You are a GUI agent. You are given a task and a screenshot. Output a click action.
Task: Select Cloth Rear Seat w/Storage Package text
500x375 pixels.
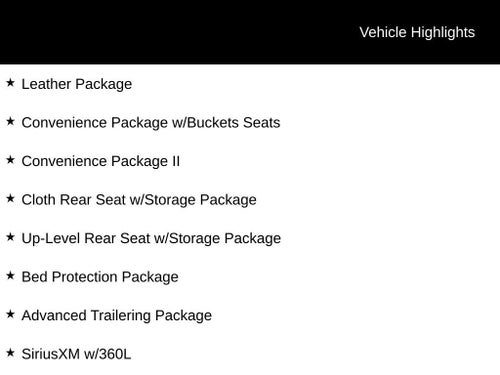point(139,200)
